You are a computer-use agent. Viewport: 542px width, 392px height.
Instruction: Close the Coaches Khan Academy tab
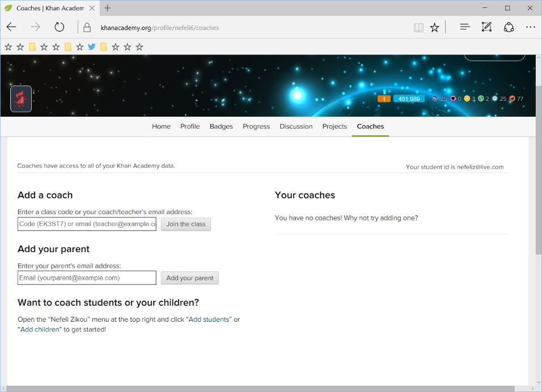(x=92, y=8)
